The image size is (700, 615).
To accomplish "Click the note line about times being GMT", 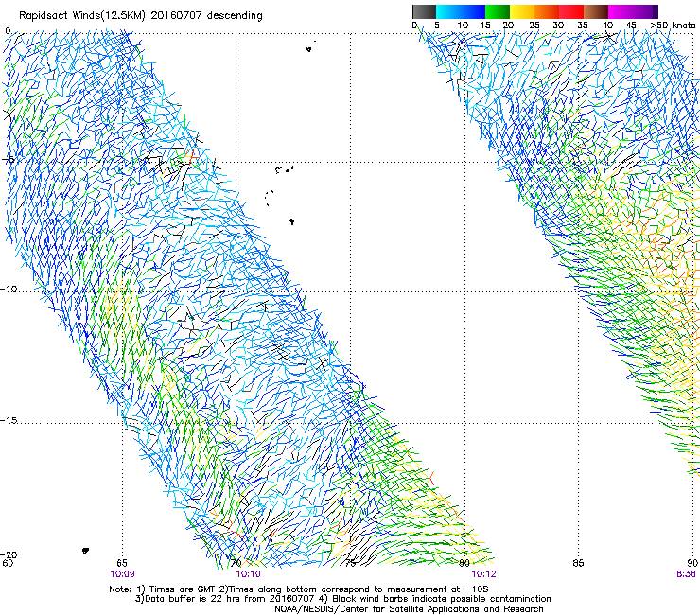I will click(x=298, y=589).
